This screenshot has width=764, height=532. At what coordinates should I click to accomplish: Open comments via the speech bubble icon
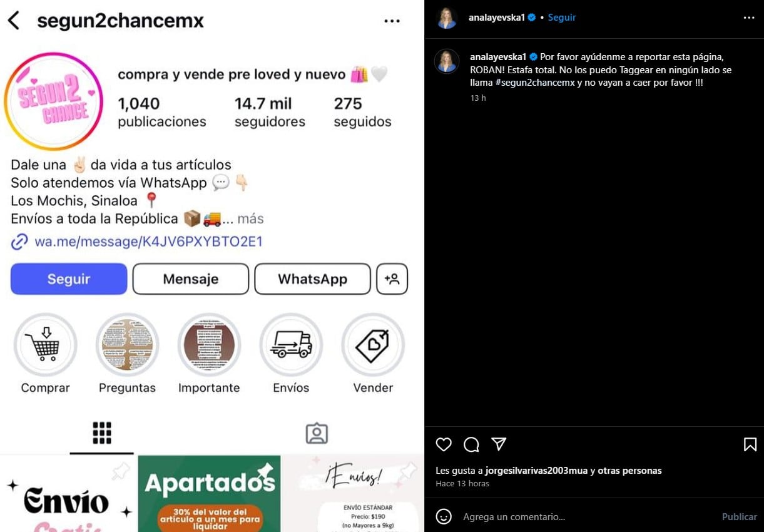tap(471, 444)
